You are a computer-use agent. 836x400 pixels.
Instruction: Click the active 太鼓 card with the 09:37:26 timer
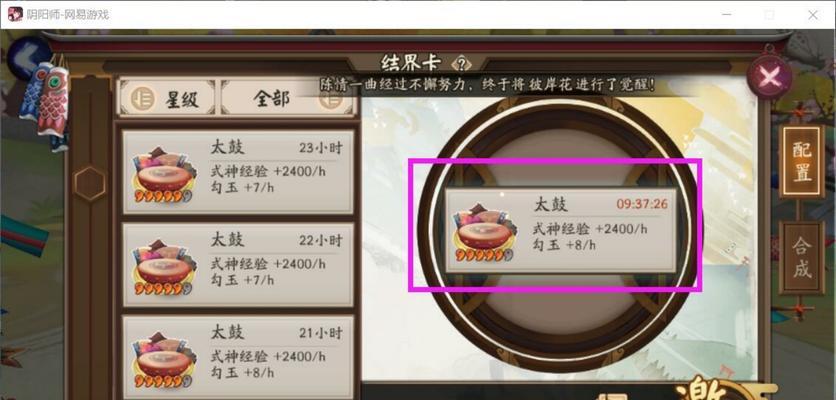coord(561,231)
